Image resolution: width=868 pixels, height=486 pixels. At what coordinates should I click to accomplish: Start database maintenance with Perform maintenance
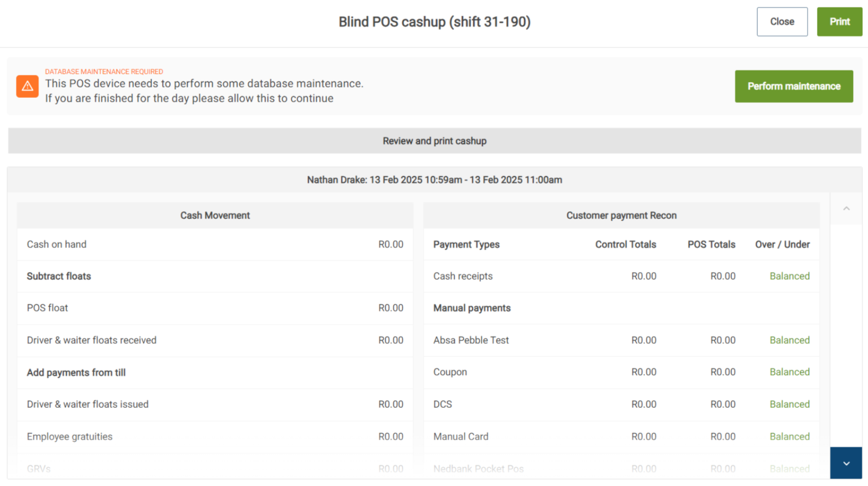[x=793, y=86]
